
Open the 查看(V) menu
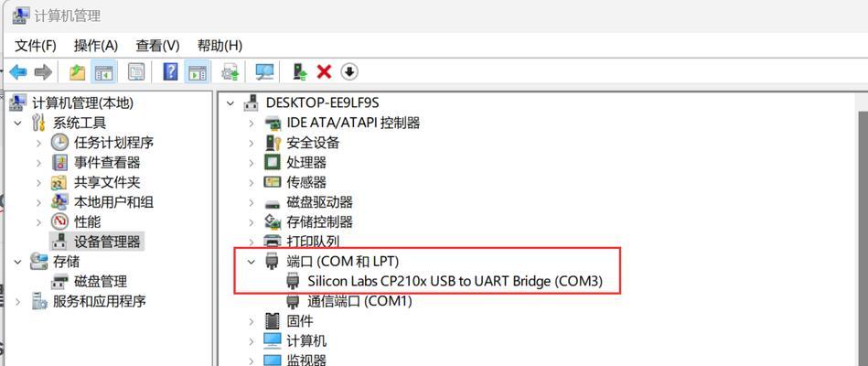(x=157, y=46)
